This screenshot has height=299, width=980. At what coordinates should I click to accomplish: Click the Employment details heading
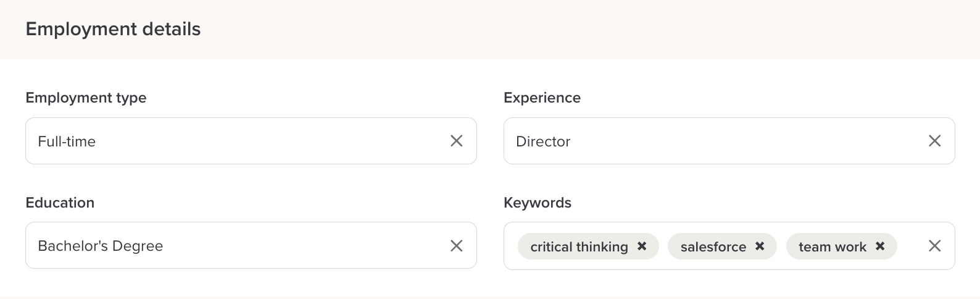[113, 29]
